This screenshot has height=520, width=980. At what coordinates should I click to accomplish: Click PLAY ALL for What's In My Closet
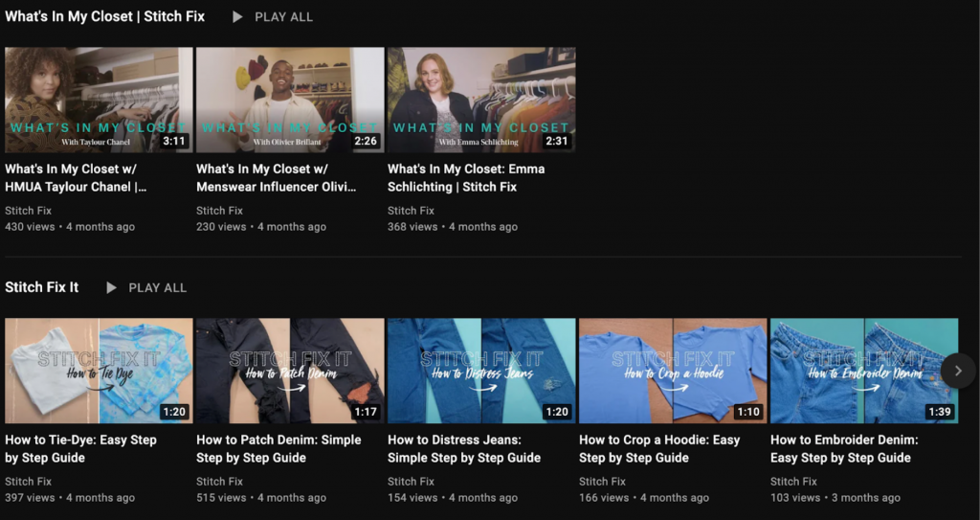pos(283,17)
